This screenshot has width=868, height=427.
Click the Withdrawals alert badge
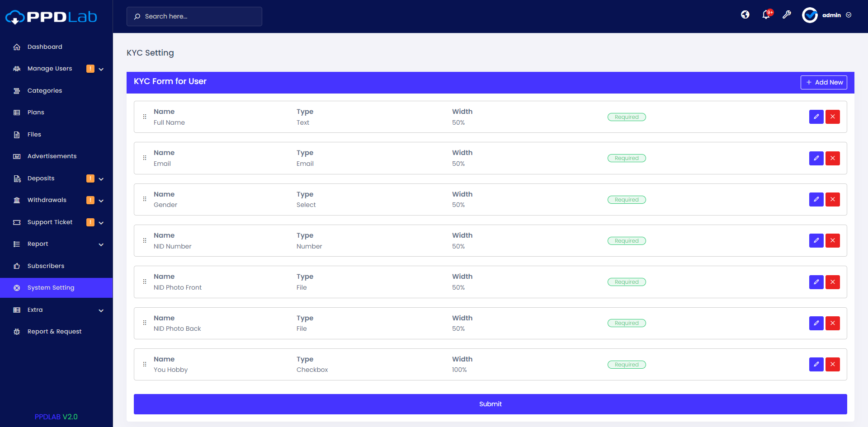[x=90, y=200]
